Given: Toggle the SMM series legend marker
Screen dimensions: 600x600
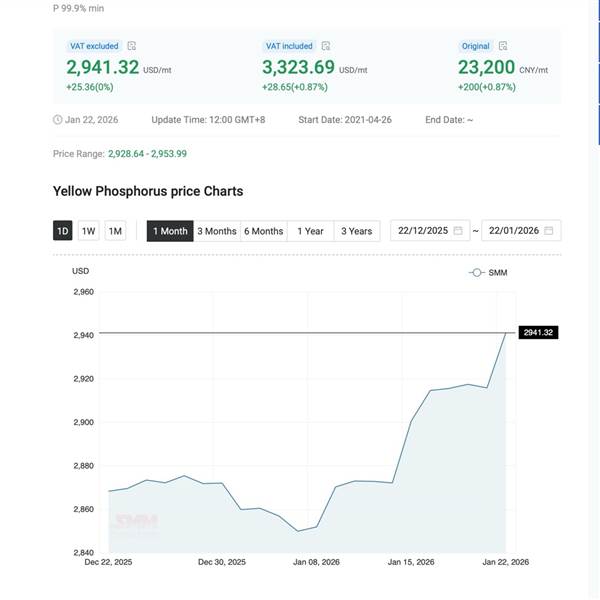Looking at the screenshot, I should pyautogui.click(x=477, y=272).
